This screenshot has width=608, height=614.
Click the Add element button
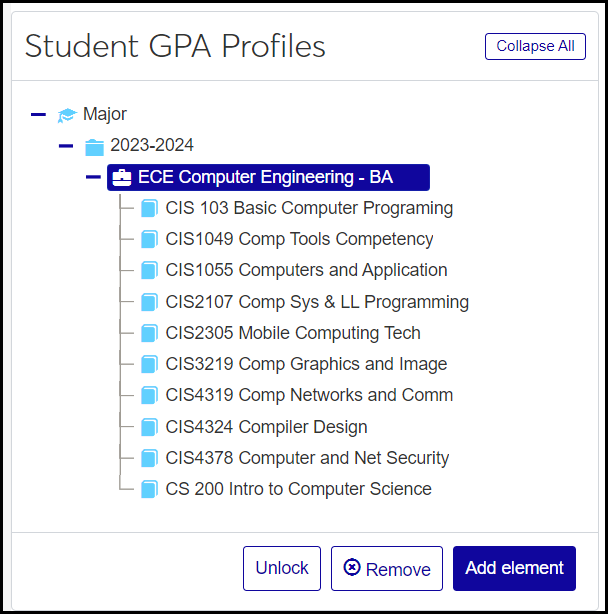click(514, 568)
